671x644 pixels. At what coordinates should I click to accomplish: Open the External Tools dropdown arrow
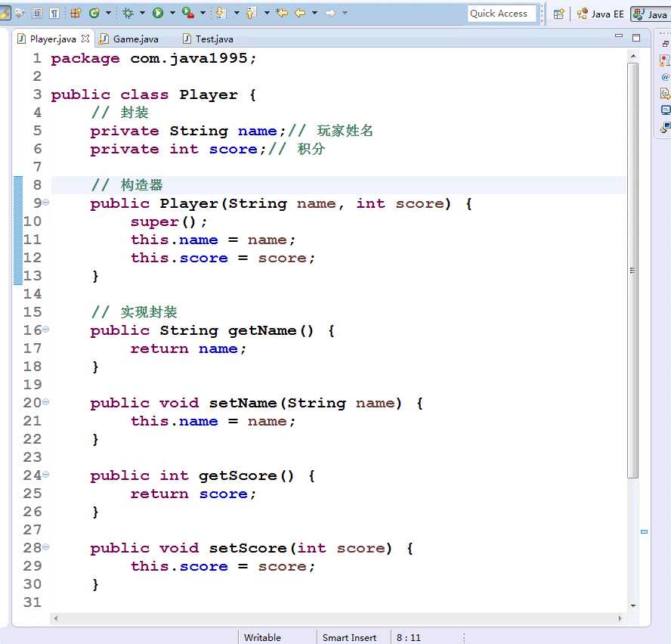203,14
